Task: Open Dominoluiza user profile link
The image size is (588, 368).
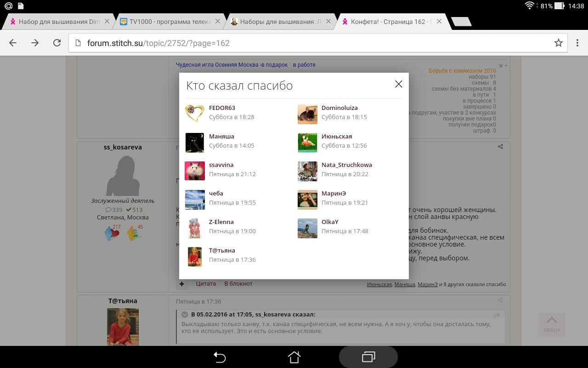Action: pos(339,108)
